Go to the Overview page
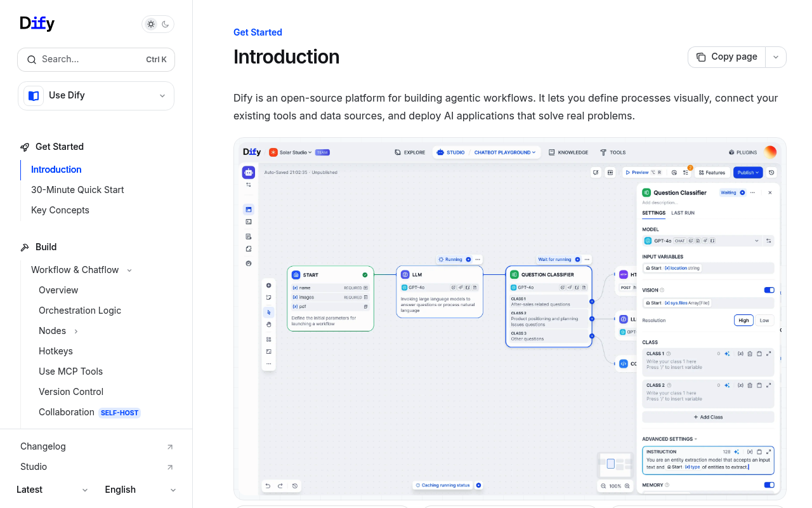The height and width of the screenshot is (508, 812). (x=58, y=290)
